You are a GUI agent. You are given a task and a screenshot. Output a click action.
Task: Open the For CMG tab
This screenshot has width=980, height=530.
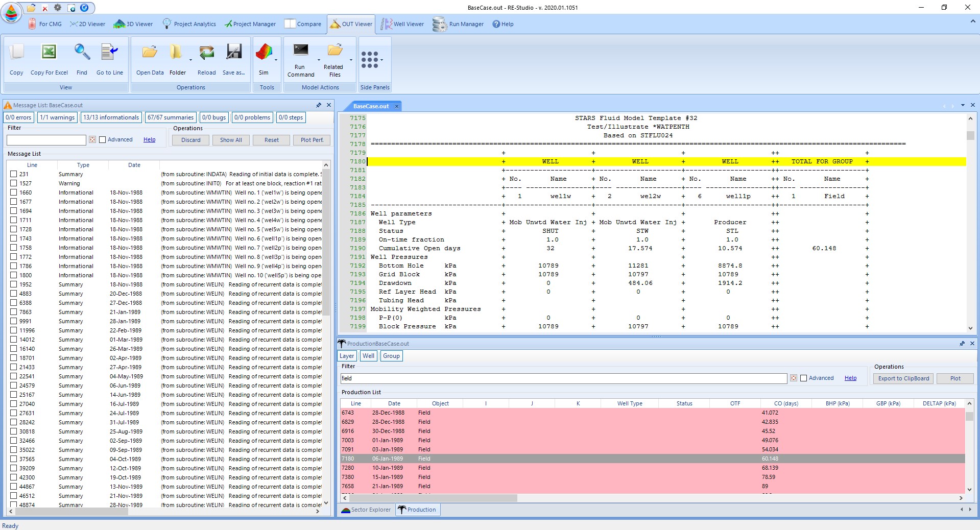(45, 24)
